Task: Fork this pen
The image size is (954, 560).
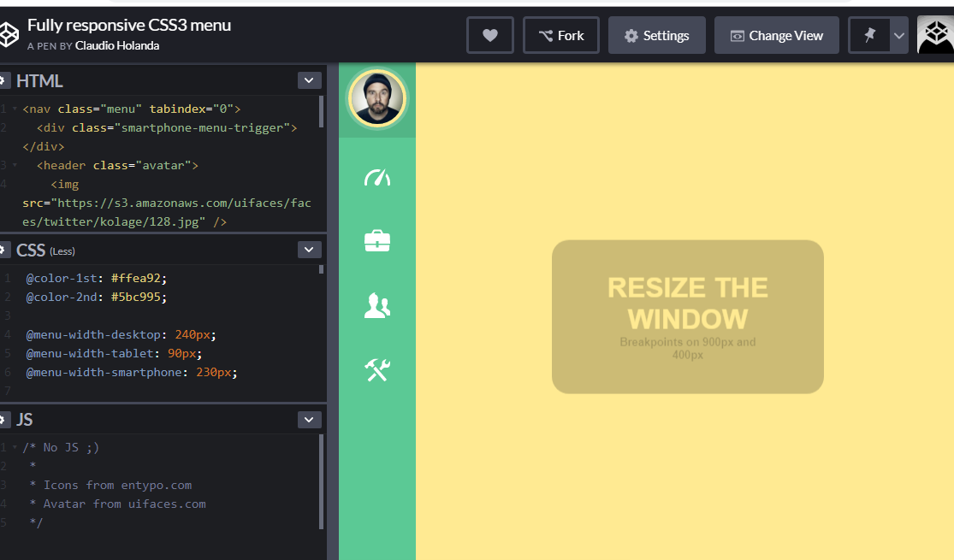Action: pos(561,35)
